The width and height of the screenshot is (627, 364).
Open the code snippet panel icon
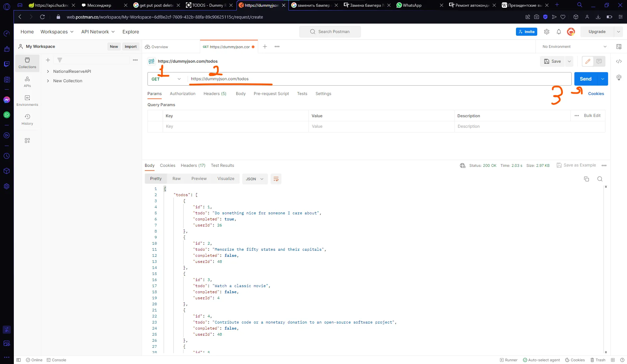click(x=619, y=61)
